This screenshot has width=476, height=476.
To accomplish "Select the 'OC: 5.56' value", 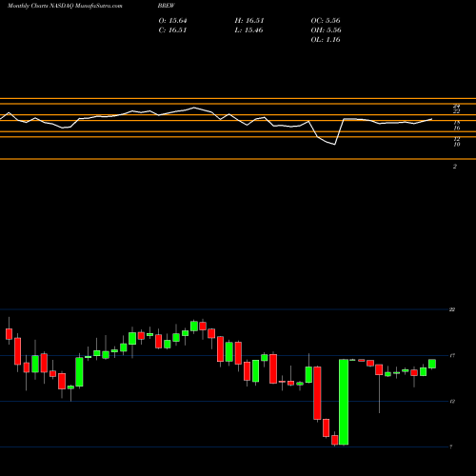I will coord(326,21).
